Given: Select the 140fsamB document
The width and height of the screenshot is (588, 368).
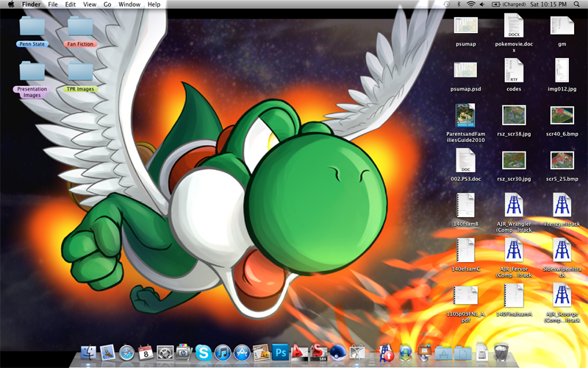Looking at the screenshot, I should click(x=466, y=210).
